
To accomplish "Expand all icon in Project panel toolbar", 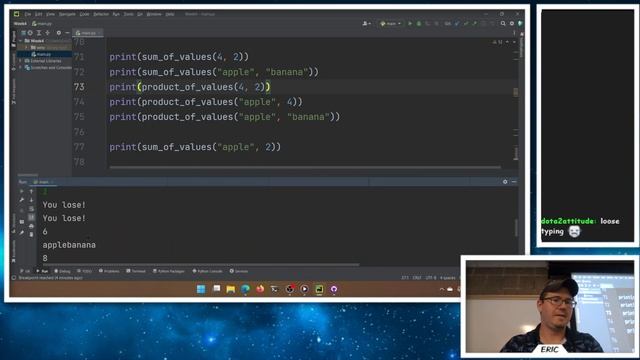I will (x=39, y=33).
